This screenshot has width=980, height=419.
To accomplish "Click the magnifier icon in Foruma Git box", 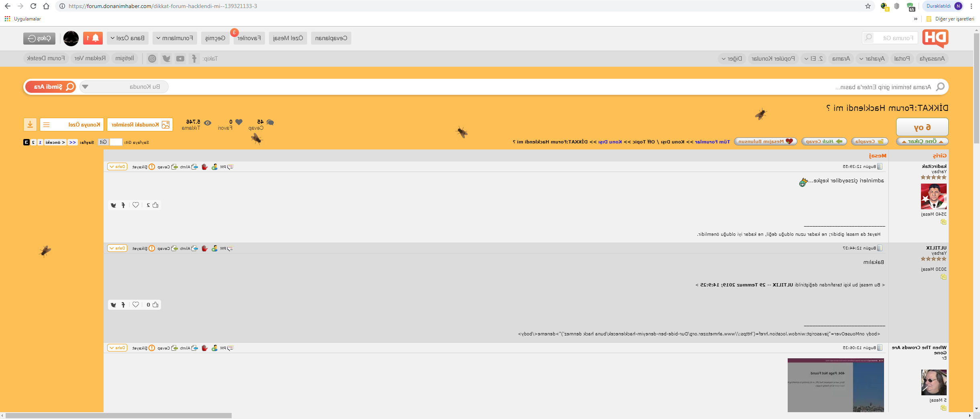I will tap(868, 38).
